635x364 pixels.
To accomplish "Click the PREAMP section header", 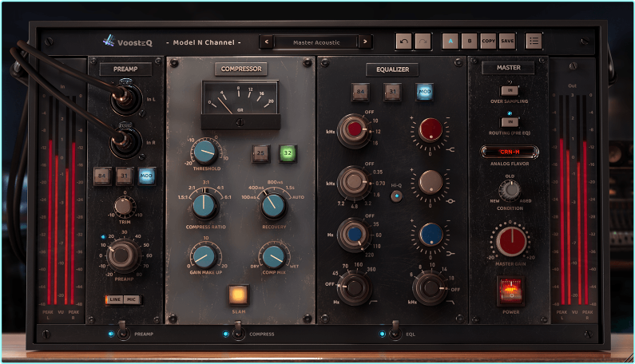I will click(125, 69).
